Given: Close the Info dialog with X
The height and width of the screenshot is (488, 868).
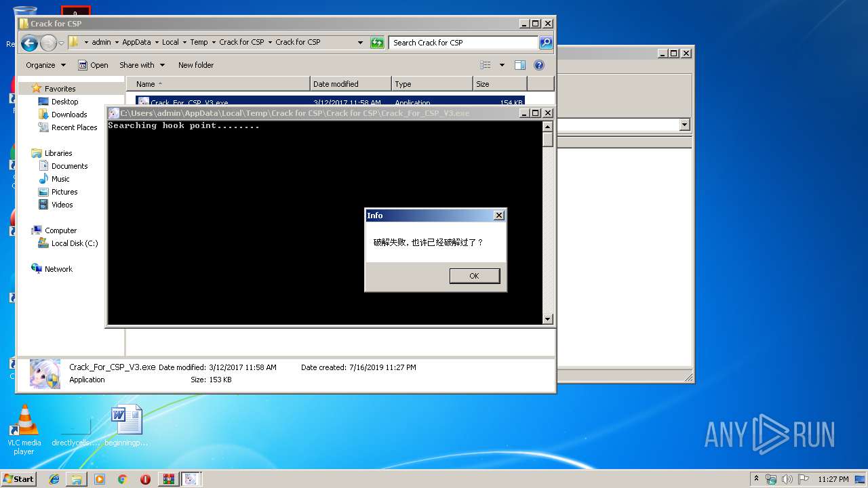Looking at the screenshot, I should click(x=499, y=216).
